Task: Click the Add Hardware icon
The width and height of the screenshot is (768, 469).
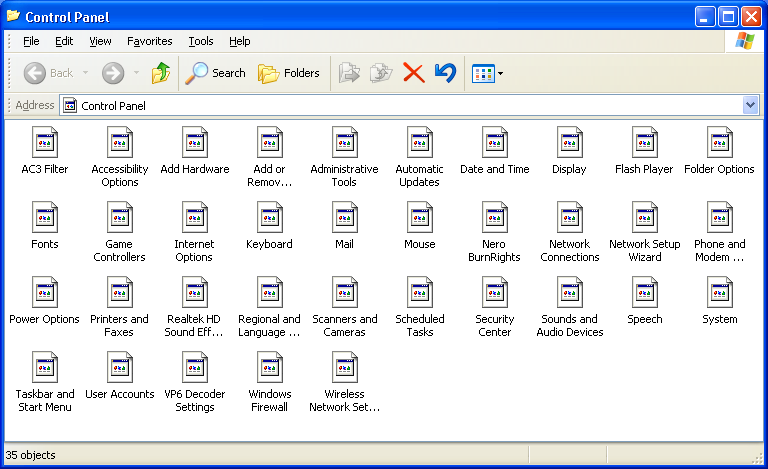Action: [x=194, y=142]
